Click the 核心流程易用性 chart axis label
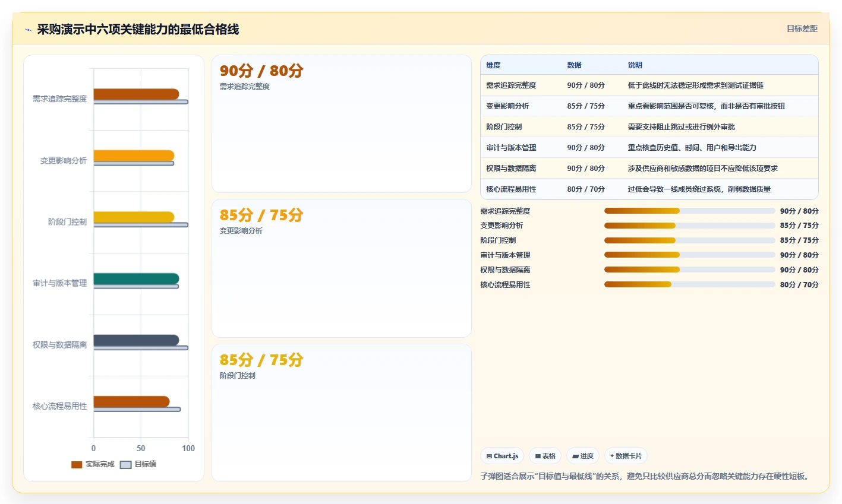The width and height of the screenshot is (842, 504). (x=60, y=406)
